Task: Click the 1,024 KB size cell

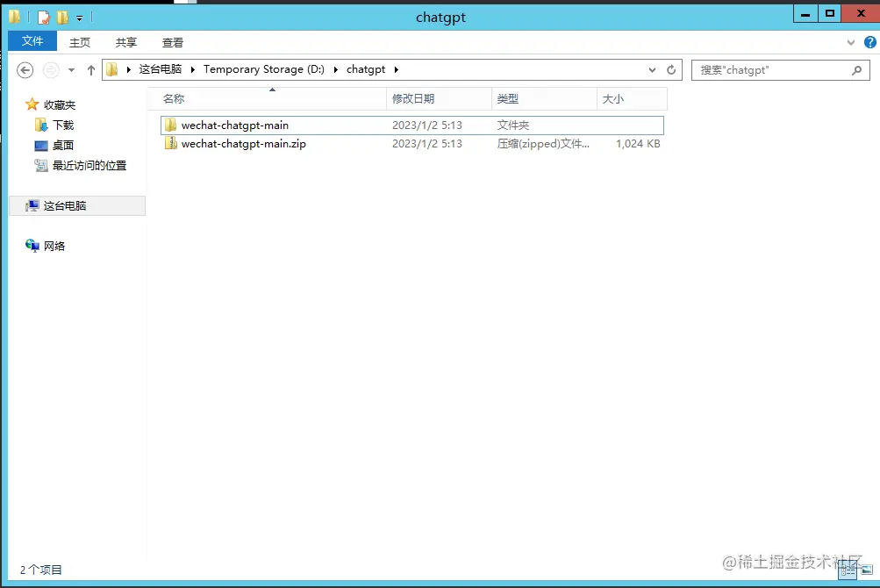Action: click(x=638, y=144)
